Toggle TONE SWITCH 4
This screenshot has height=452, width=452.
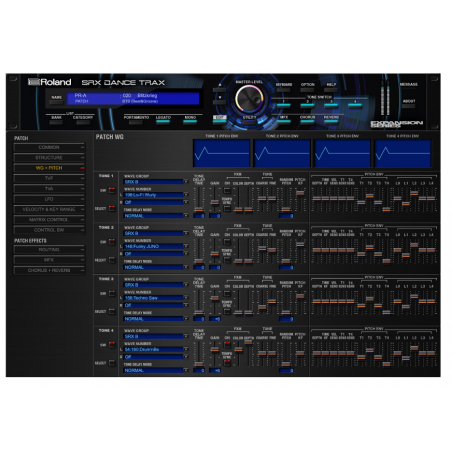pos(355,106)
